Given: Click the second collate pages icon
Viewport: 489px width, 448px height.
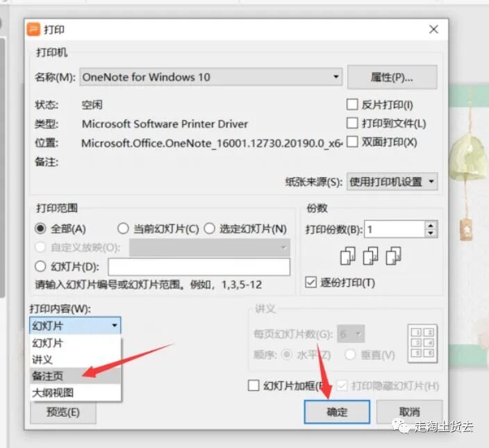Looking at the screenshot, I should [x=370, y=256].
